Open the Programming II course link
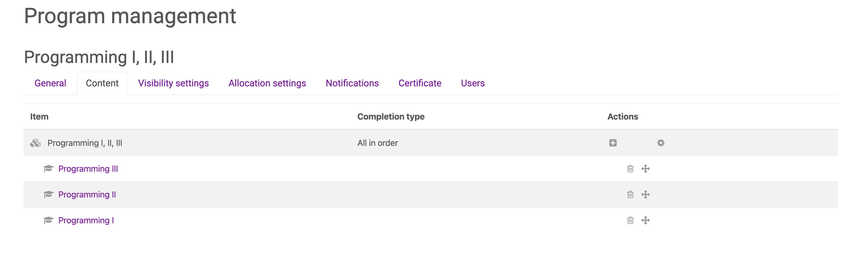The image size is (868, 257). [x=87, y=195]
